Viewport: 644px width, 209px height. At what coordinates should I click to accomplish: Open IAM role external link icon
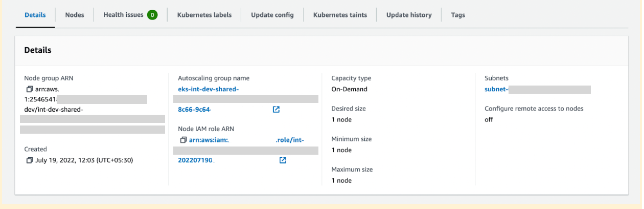(x=283, y=160)
